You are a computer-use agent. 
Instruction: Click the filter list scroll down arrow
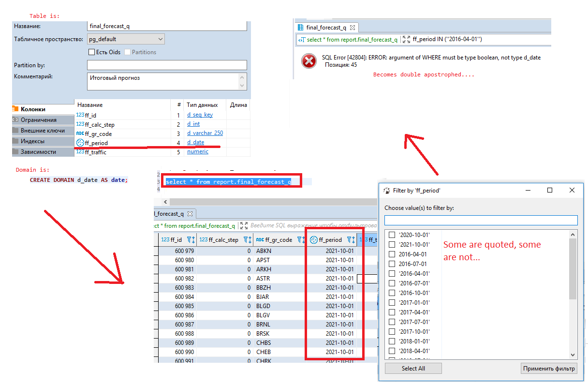point(573,355)
